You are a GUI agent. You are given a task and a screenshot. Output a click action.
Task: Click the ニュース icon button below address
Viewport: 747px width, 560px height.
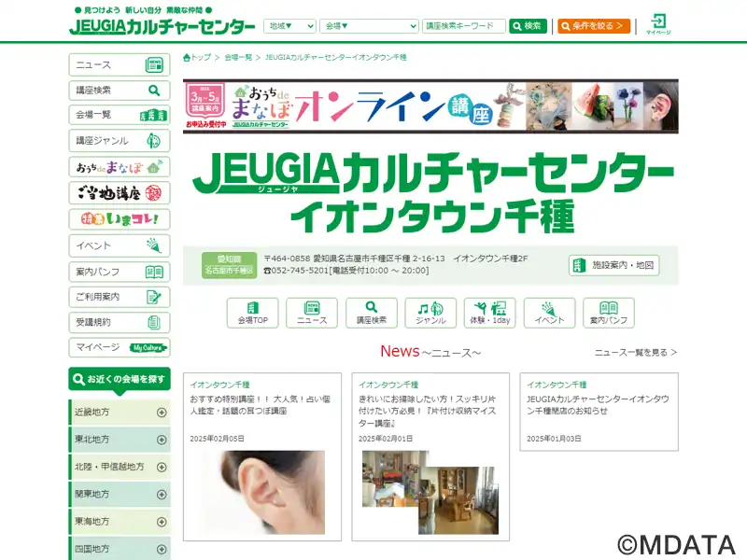coord(312,313)
